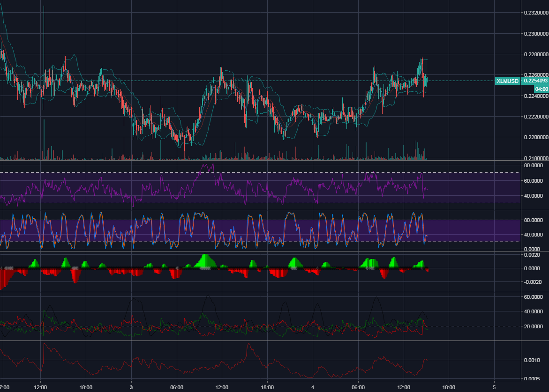549x392 pixels.
Task: Click the 0.2300000 price axis label
Action: pos(536,34)
